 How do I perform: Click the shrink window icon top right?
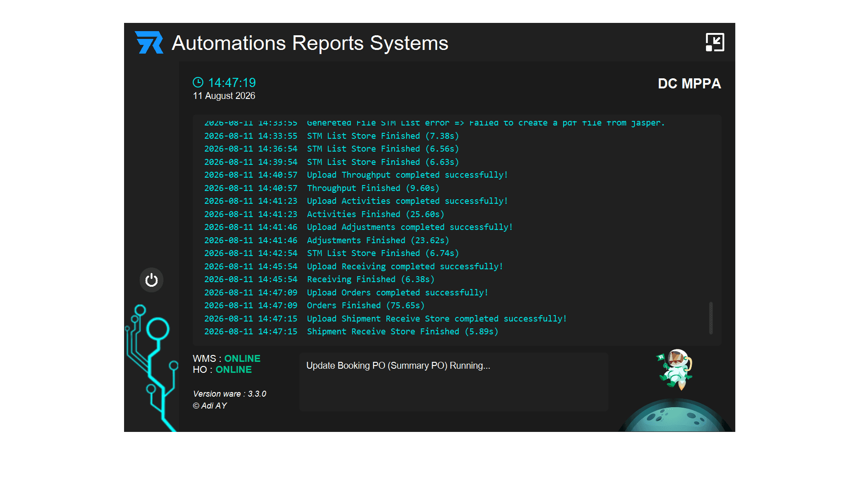click(x=715, y=42)
